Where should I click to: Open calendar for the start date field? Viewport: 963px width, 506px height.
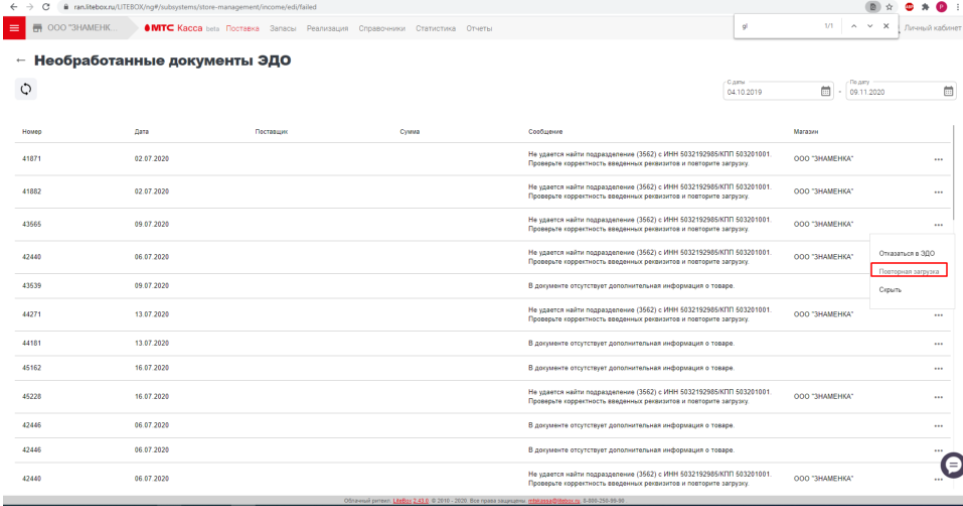[826, 92]
